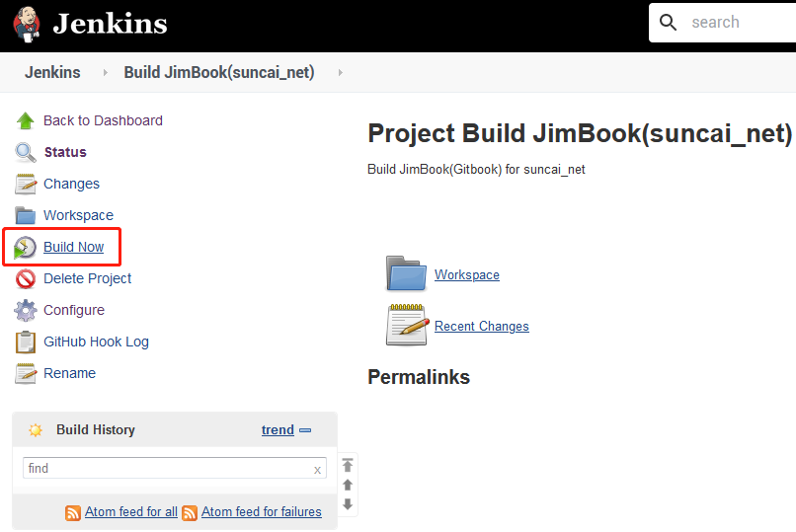Click RSS icon for failures feed

[190, 513]
